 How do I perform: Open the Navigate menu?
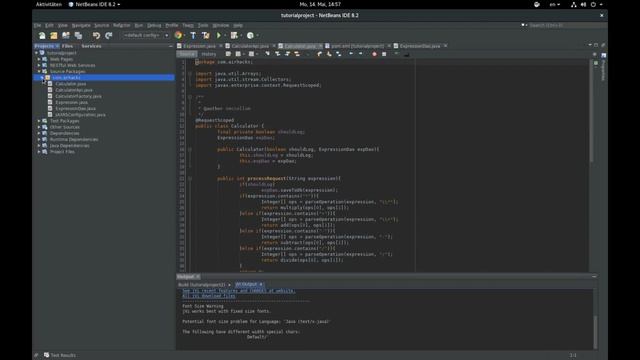point(81,25)
